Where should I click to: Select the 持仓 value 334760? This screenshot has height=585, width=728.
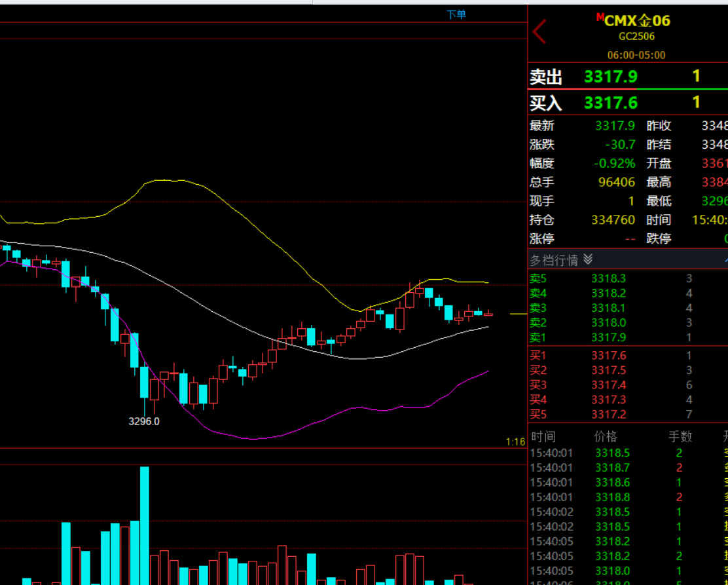613,219
